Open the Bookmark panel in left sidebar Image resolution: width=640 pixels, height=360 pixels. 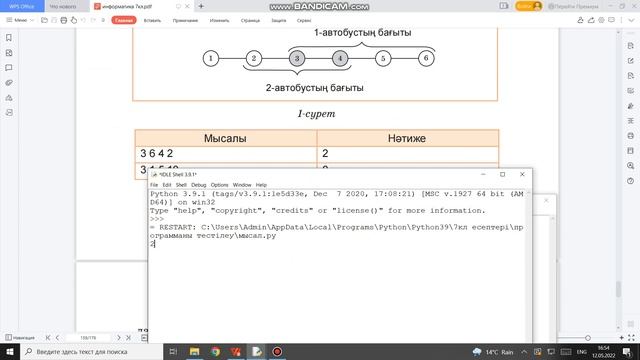tap(9, 38)
